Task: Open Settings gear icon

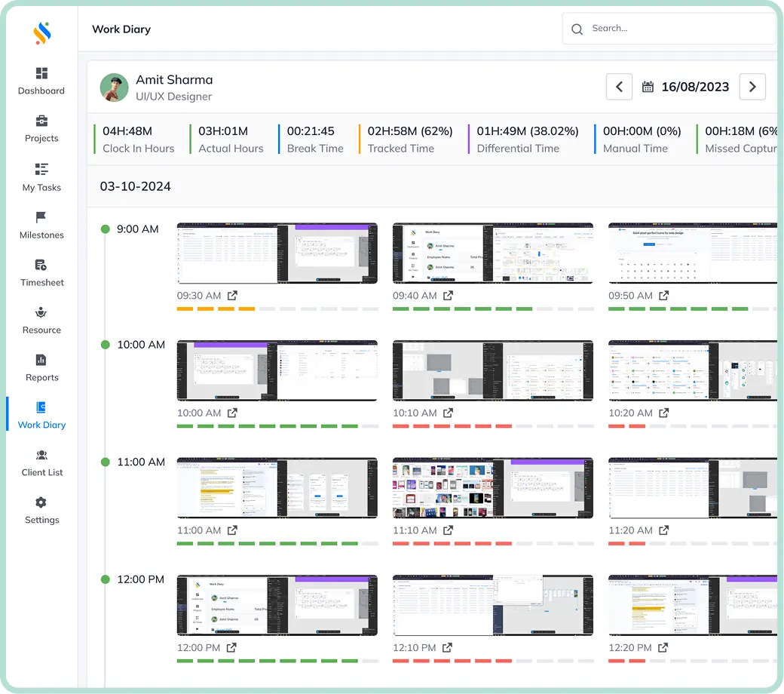Action: [x=41, y=502]
